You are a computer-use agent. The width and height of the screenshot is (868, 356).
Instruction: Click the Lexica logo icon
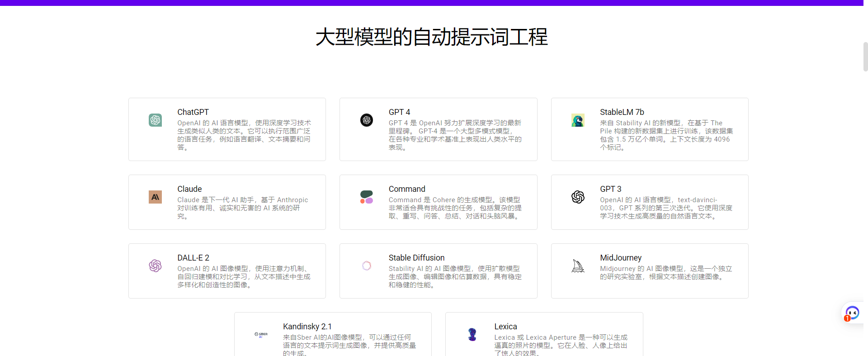(472, 334)
